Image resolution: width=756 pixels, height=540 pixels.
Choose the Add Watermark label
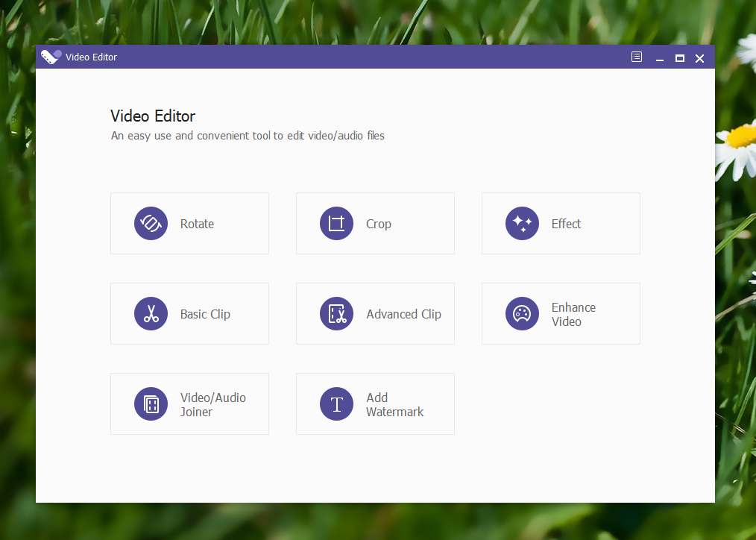coord(395,404)
